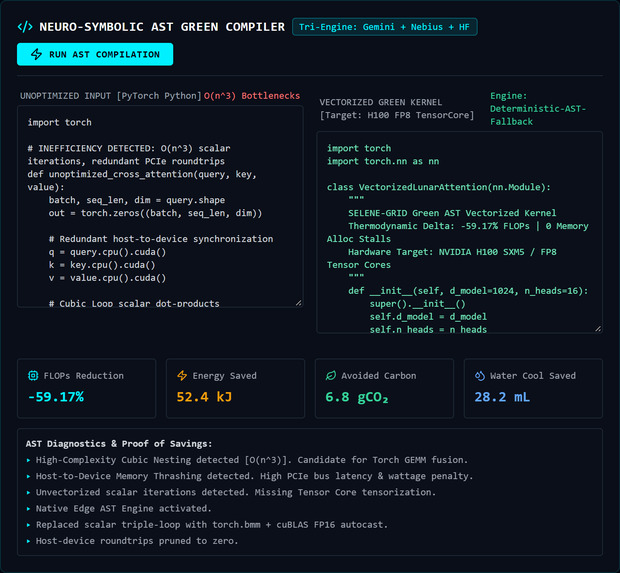The width and height of the screenshot is (620, 573).
Task: Click the Replaced scalar triple-loop diagnostic line
Action: coord(212,524)
